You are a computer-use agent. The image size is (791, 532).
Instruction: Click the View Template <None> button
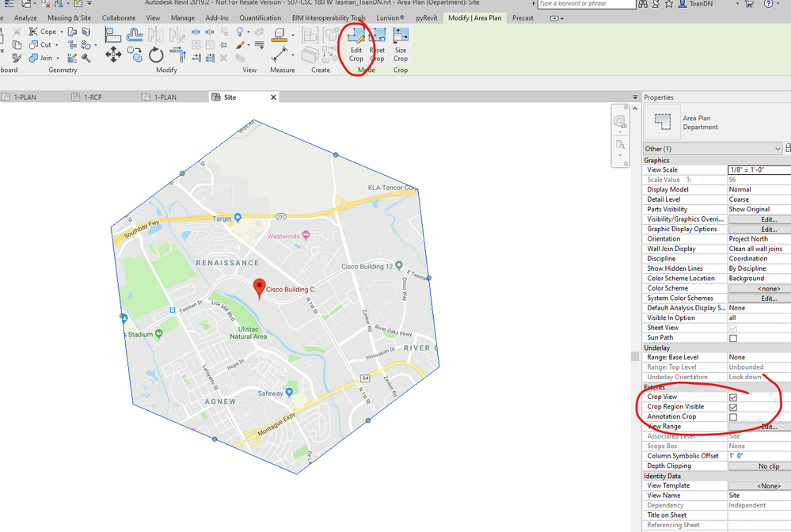[x=759, y=486]
